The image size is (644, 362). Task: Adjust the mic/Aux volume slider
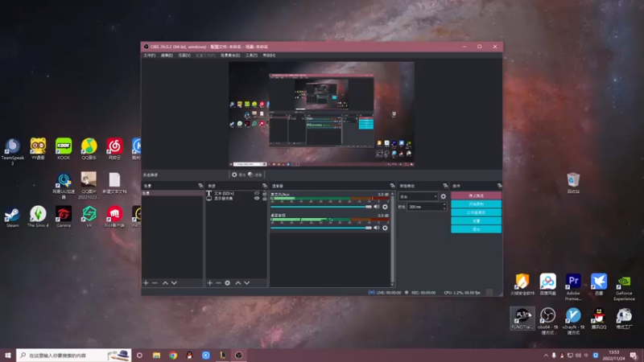(320, 207)
